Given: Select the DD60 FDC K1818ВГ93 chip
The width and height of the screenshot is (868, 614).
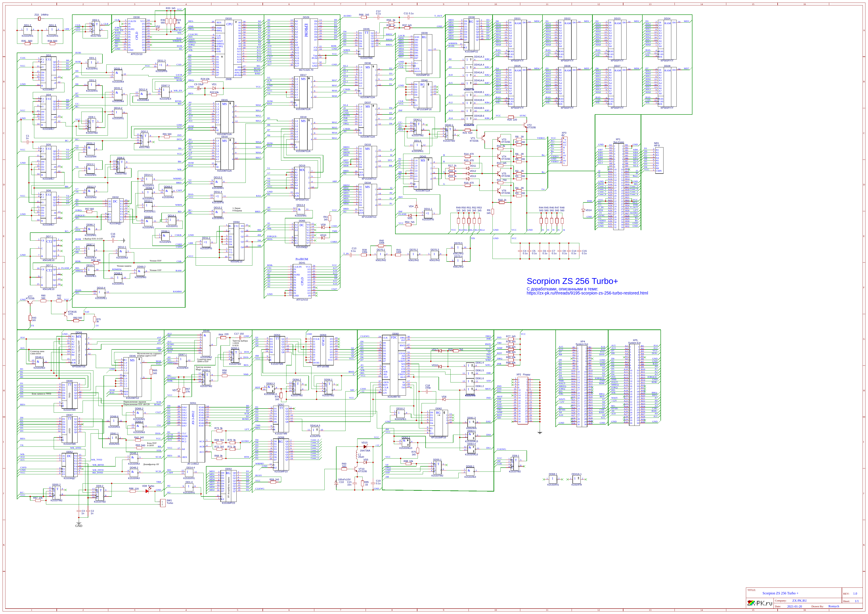Looking at the screenshot, I should tap(394, 365).
